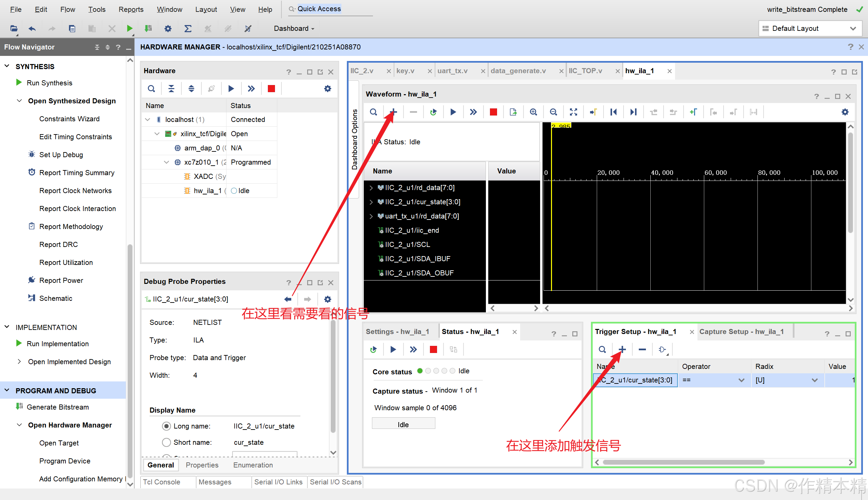Click Run Trigger Immediate in Waveform toolbar
The height and width of the screenshot is (500, 868).
pos(473,112)
